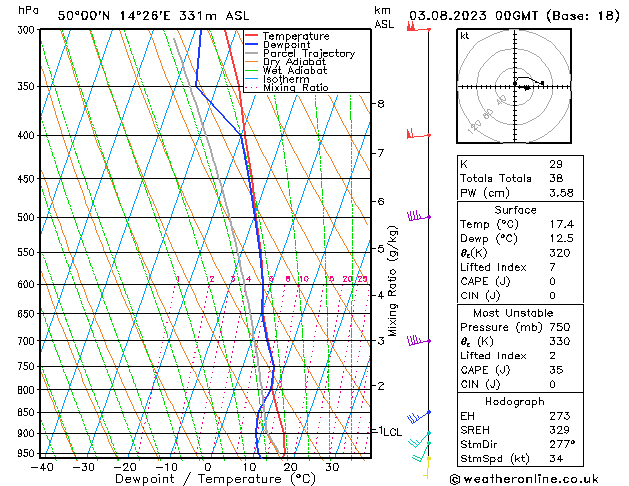Click the 700 hPa pressure label
629x486 pixels.
[x=26, y=341]
